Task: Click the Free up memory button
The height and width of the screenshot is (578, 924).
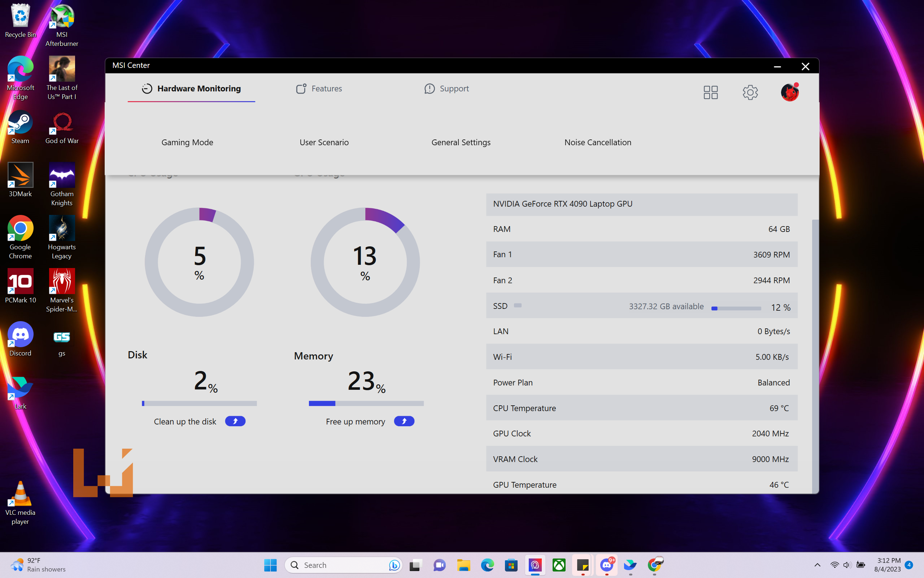Action: tap(404, 421)
